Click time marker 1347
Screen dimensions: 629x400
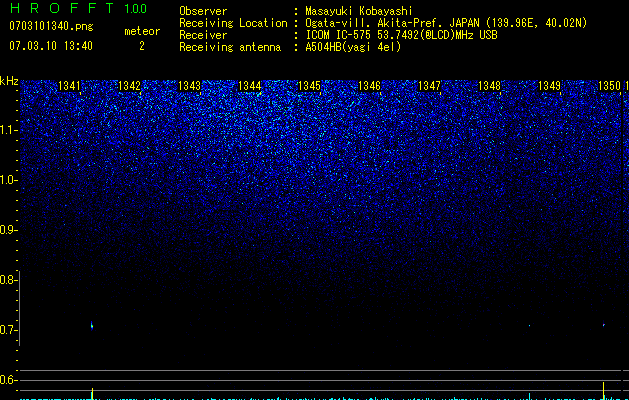pyautogui.click(x=429, y=86)
